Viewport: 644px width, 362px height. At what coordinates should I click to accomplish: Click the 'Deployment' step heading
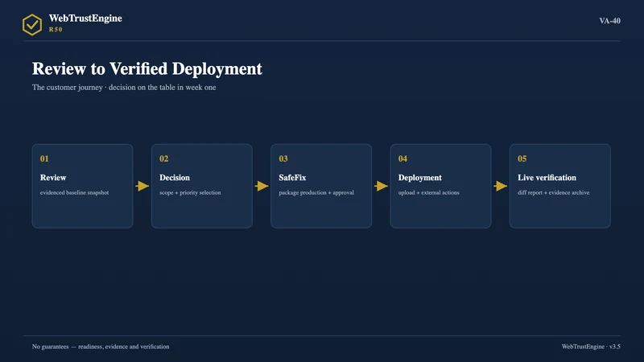(419, 178)
